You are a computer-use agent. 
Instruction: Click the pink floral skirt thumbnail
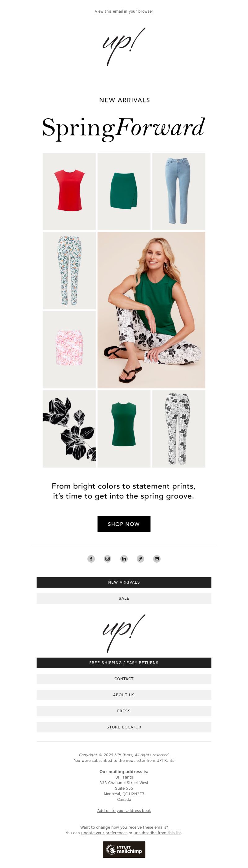point(69,349)
